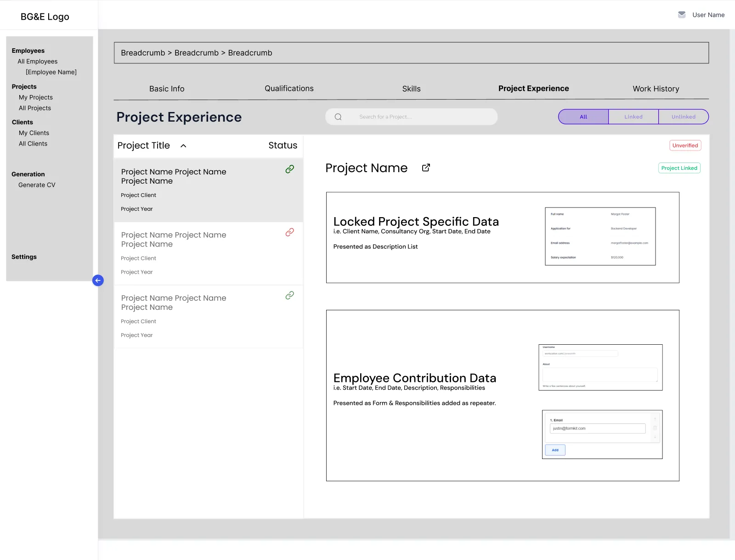Screen dimensions: 735x560
Task: Click link icon on third project
Action: point(289,296)
